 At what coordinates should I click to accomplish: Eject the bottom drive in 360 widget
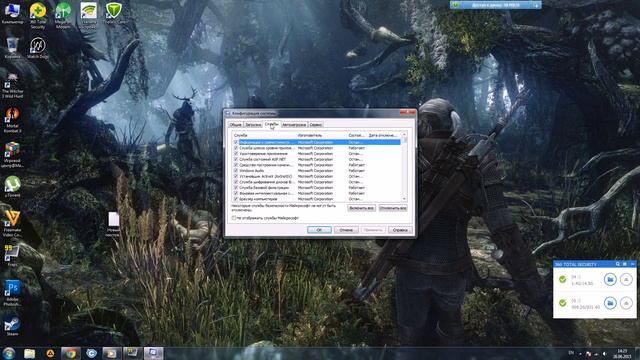coord(626,303)
